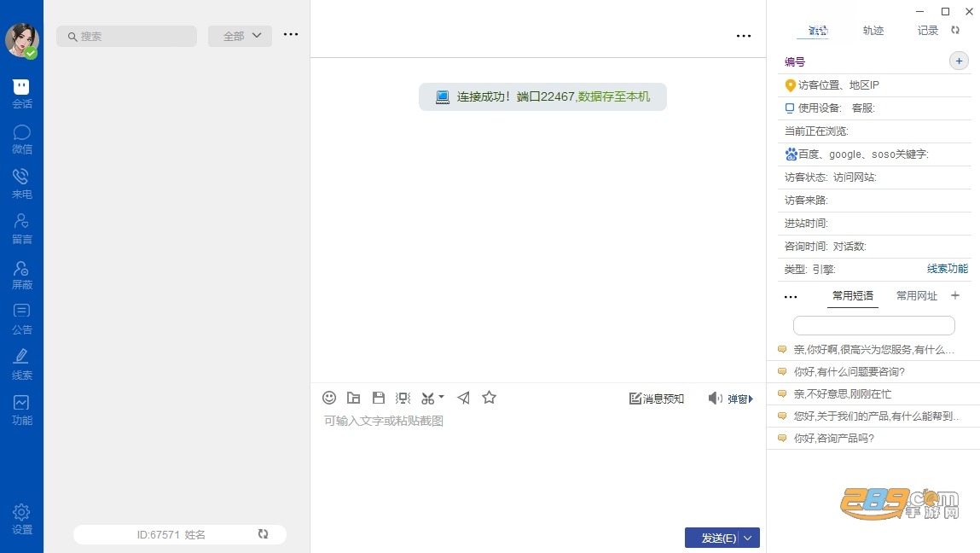Image resolution: width=980 pixels, height=553 pixels.
Task: Select phrase 你好,咨询产品吗?
Action: click(x=873, y=439)
